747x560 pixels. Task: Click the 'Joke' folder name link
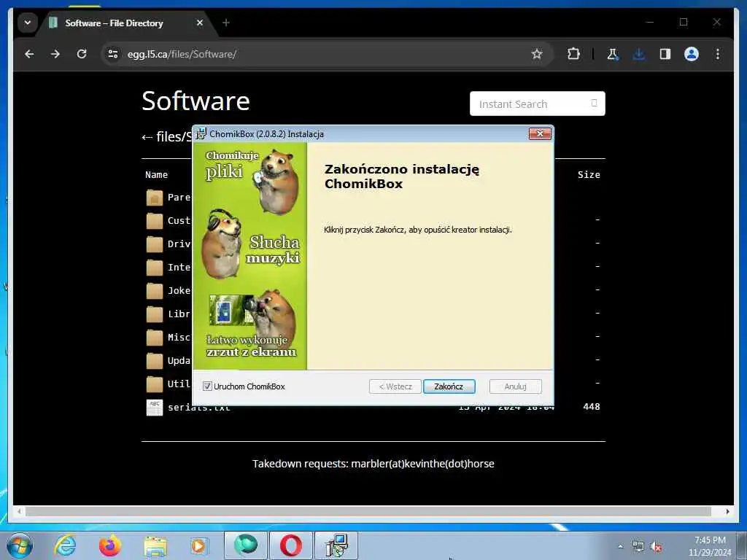pos(179,290)
